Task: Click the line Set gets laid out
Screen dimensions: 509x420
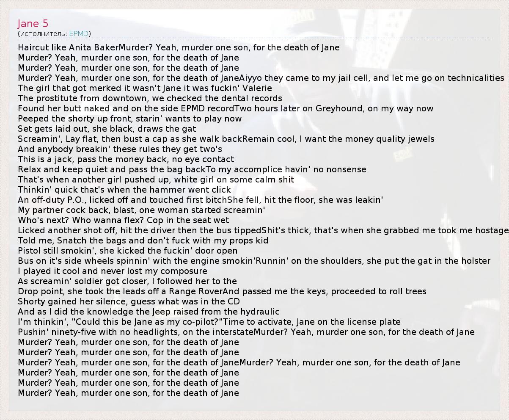Action: [x=107, y=129]
